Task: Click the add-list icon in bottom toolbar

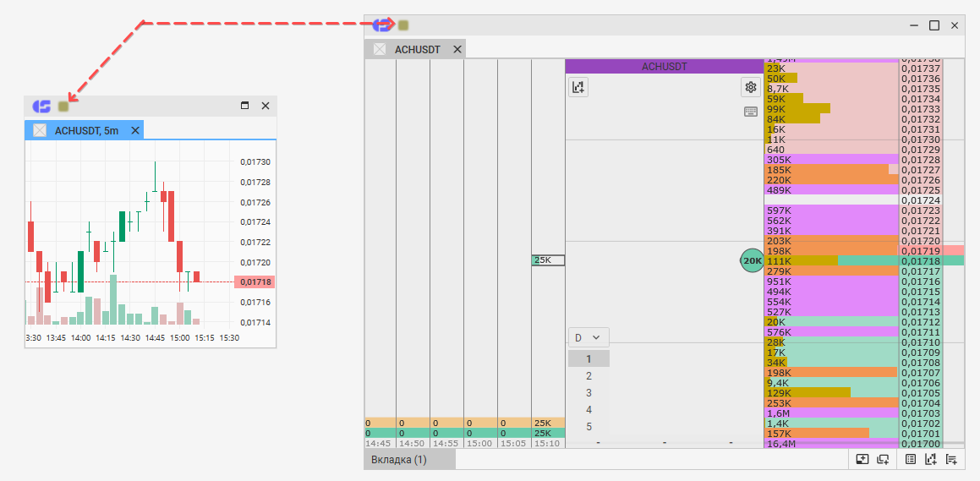Action: (x=951, y=459)
